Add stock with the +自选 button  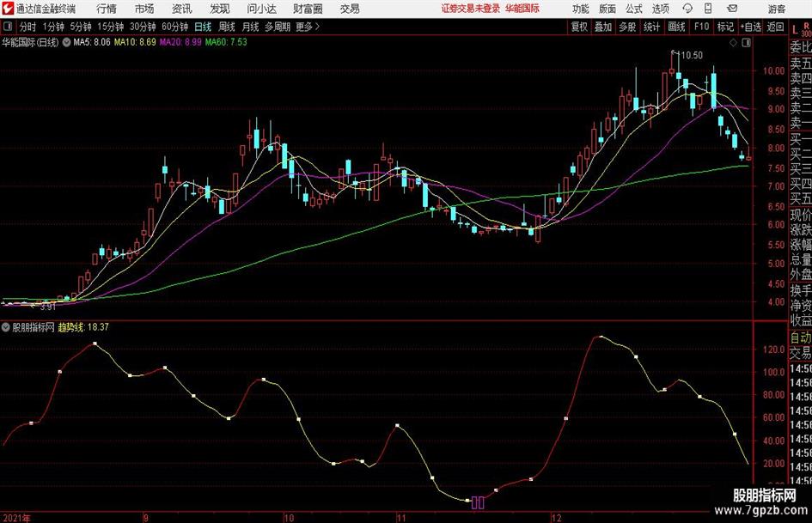coord(750,27)
